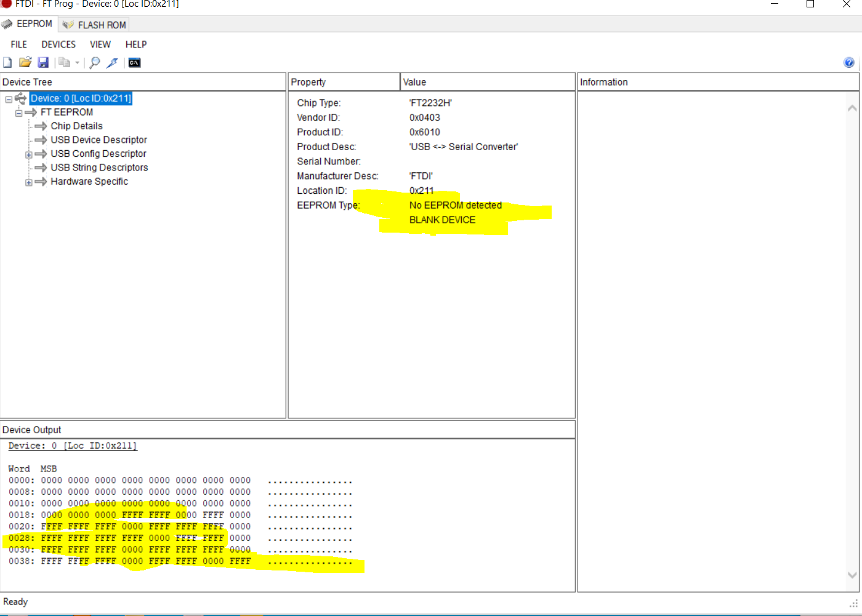The width and height of the screenshot is (862, 616).
Task: Expand the Hardware Specific node
Action: click(29, 182)
